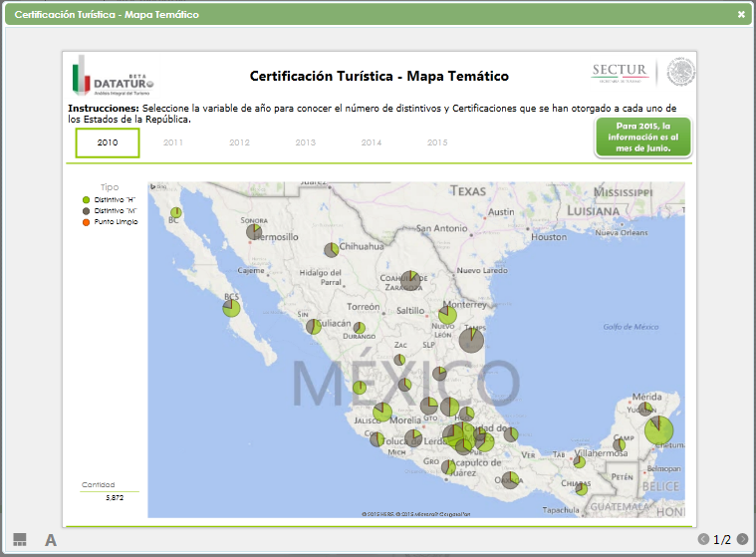Open the 2015 year tab
Screen dimensions: 756x557
[x=437, y=143]
